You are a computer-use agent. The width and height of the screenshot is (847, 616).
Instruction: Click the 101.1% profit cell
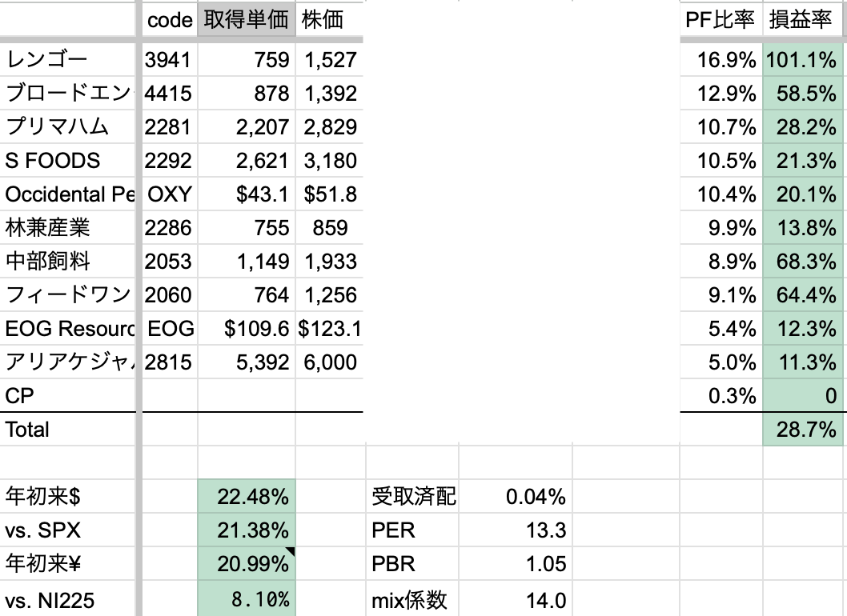801,59
